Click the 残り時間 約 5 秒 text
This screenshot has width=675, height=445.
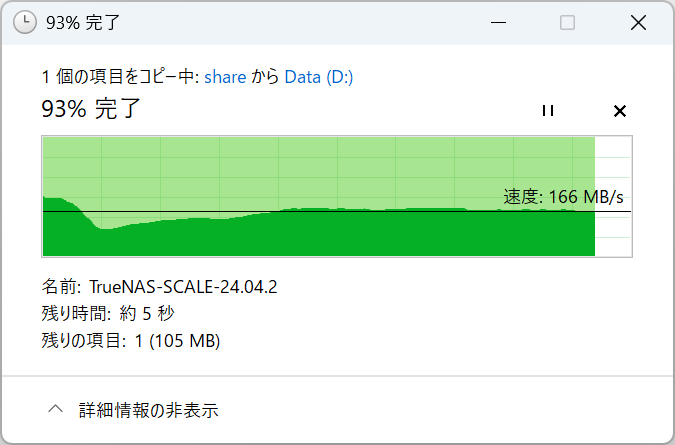108,313
